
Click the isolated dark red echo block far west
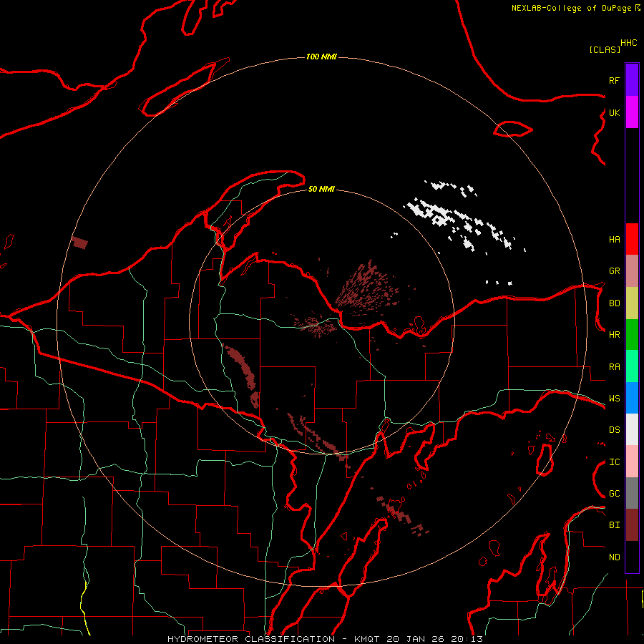(79, 243)
